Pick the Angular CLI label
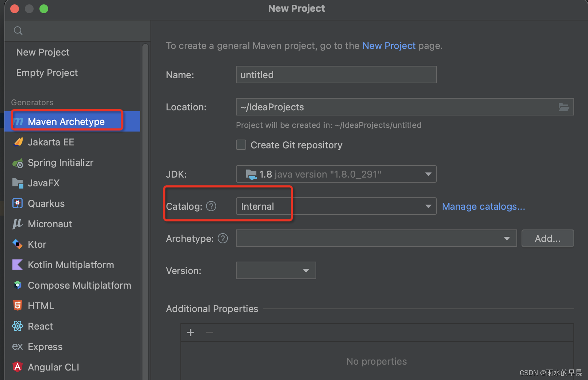The height and width of the screenshot is (380, 588). [53, 367]
